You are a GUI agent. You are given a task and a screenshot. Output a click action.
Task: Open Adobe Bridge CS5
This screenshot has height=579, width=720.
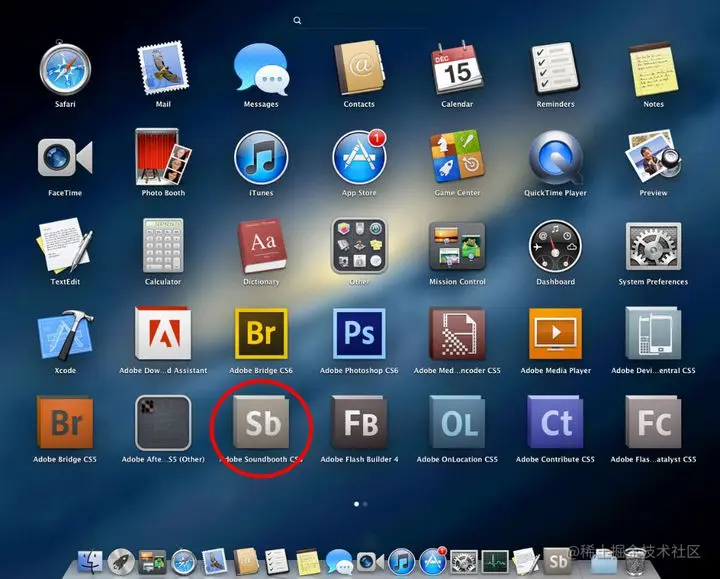[65, 422]
